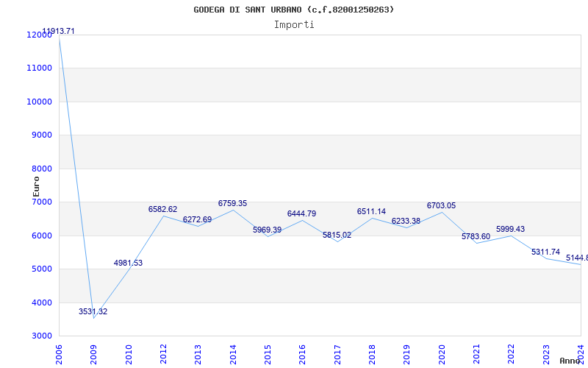The image size is (588, 368).
Task: Click the data label 5783.60
Action: tap(476, 236)
